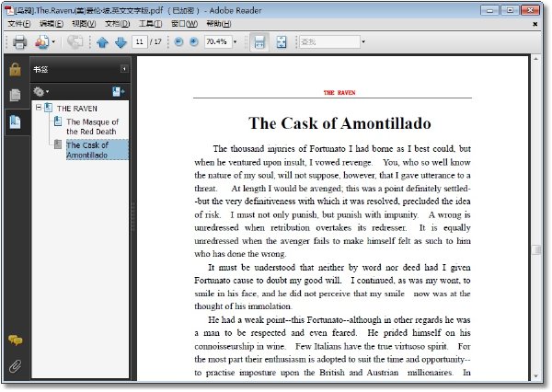Click the title The Cask of Amontillado
The image size is (552, 392).
[x=339, y=123]
